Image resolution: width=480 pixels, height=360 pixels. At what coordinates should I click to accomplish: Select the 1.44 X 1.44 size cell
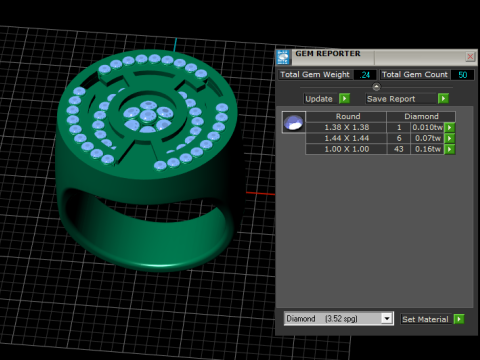[347, 138]
